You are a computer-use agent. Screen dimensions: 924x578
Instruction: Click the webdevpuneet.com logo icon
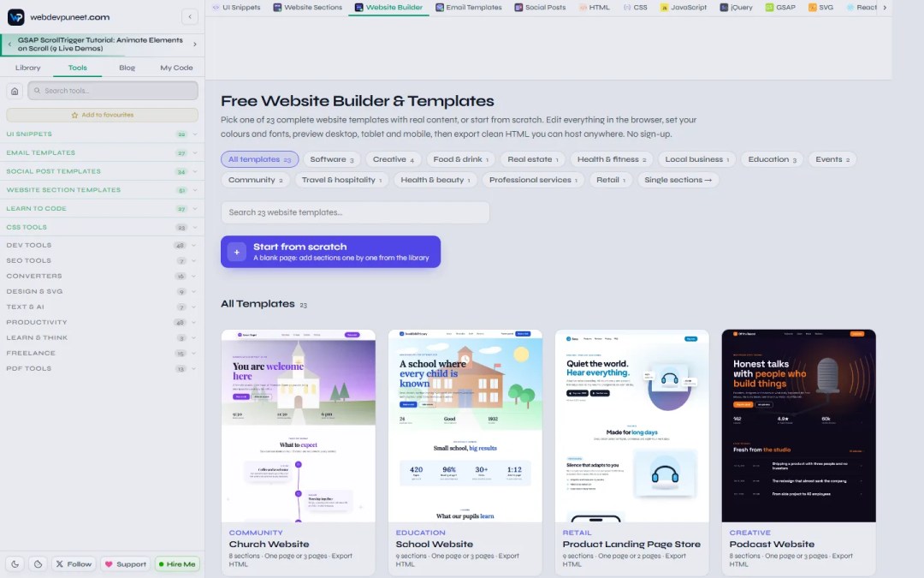16,16
